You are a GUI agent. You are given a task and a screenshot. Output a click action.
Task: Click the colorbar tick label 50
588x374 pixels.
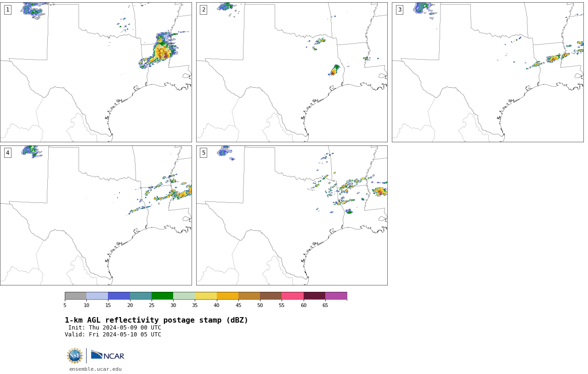coord(260,305)
